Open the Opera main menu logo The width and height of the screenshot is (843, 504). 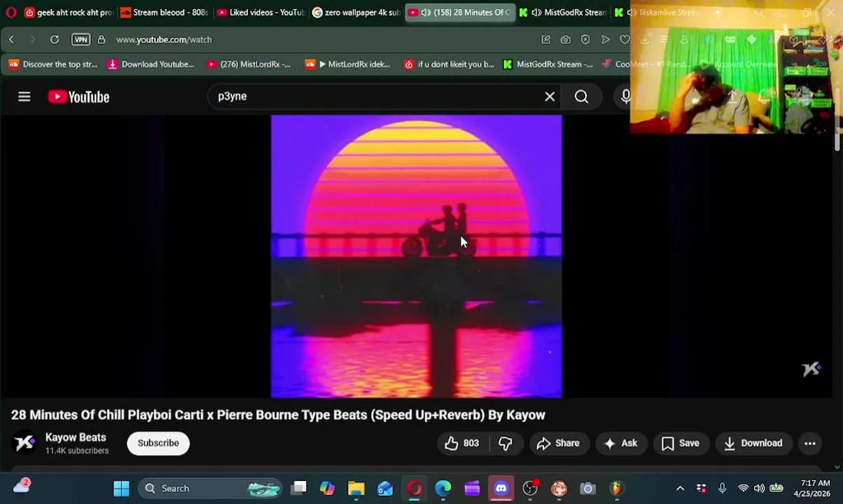[x=11, y=13]
